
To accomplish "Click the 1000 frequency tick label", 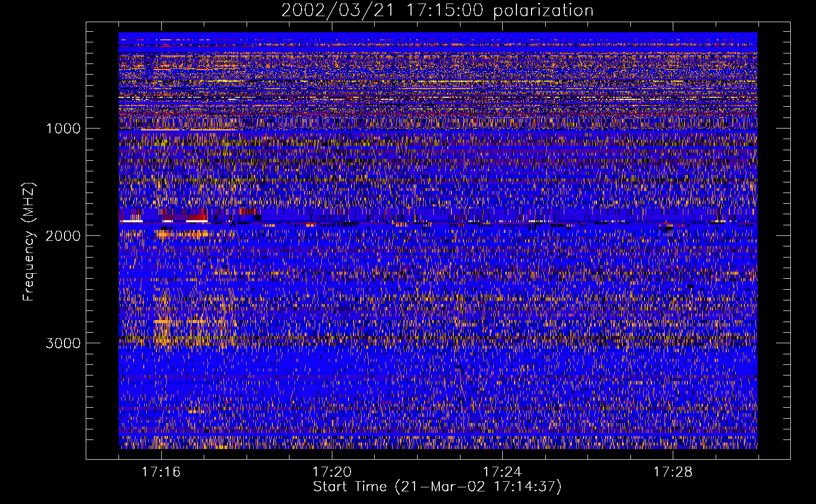I will tap(64, 129).
